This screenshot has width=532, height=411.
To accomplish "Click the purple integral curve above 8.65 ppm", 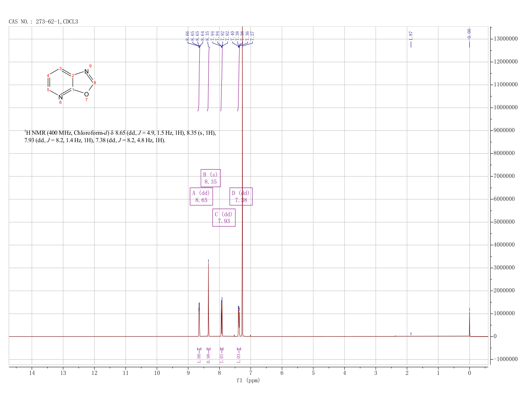I will tap(199, 79).
